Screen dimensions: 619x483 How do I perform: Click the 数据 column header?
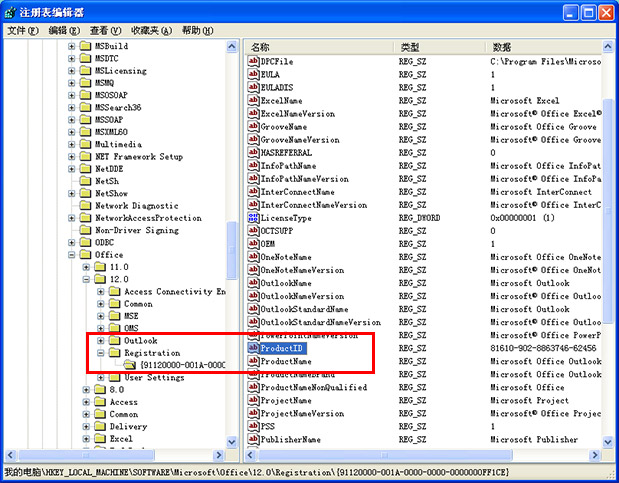click(x=544, y=47)
